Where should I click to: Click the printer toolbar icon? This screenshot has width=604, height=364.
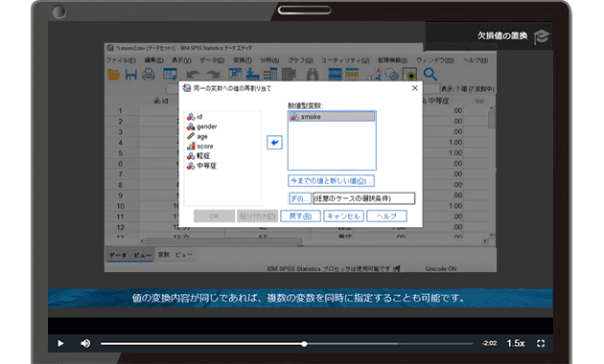click(149, 75)
